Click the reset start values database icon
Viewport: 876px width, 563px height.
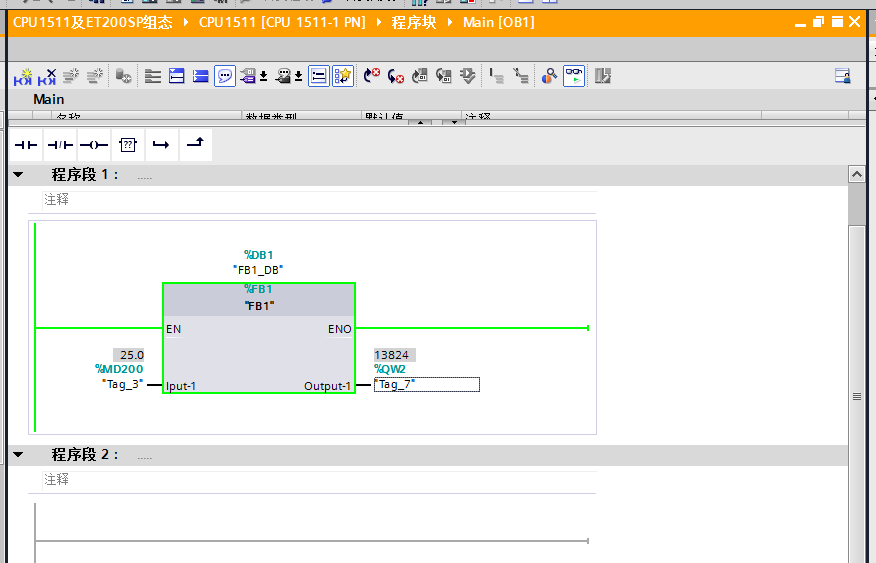[x=123, y=76]
